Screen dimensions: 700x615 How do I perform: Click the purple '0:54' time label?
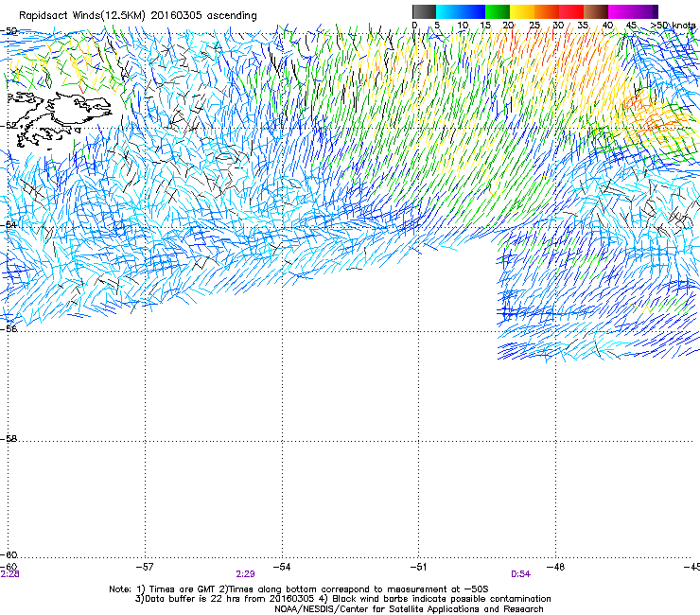click(520, 574)
